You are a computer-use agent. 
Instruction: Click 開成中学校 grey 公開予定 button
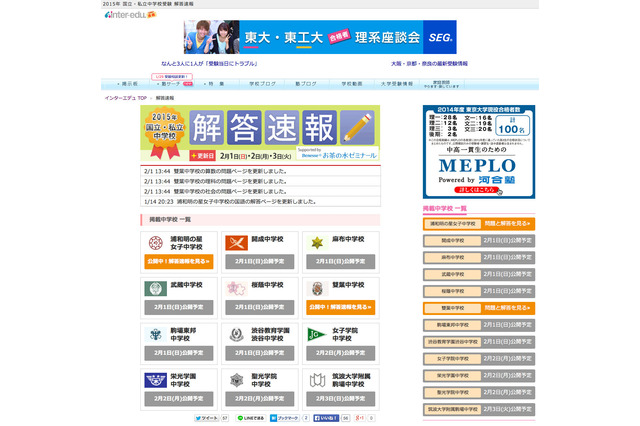click(260, 261)
